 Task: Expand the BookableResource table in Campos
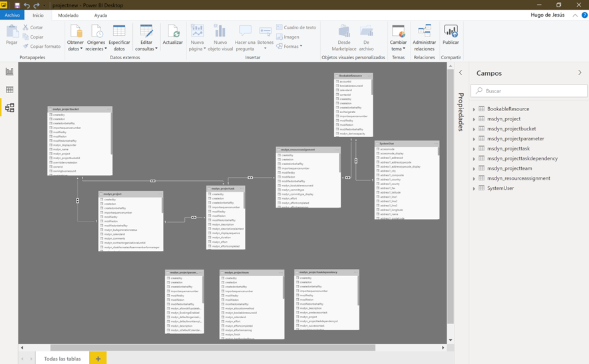click(474, 109)
